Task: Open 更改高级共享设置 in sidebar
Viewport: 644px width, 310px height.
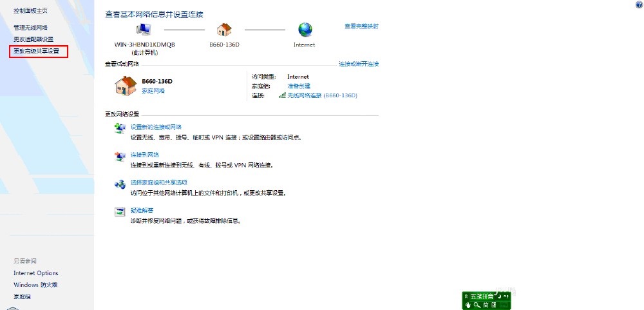Action: 41,50
